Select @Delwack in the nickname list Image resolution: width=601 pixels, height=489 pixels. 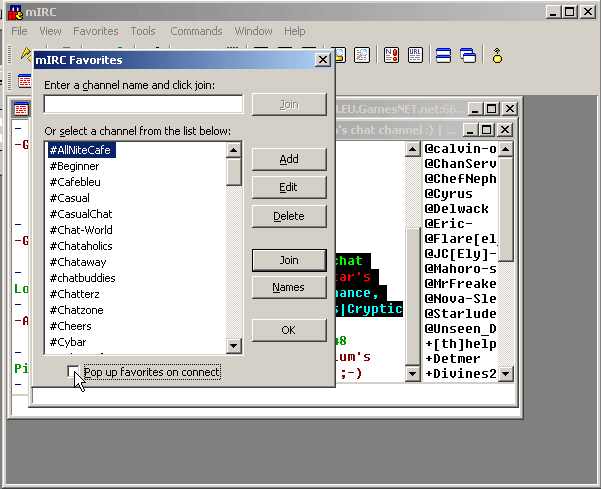[x=456, y=208]
